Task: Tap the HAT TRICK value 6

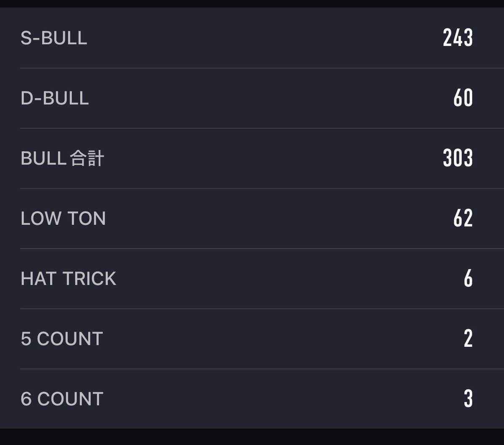Action: click(468, 279)
